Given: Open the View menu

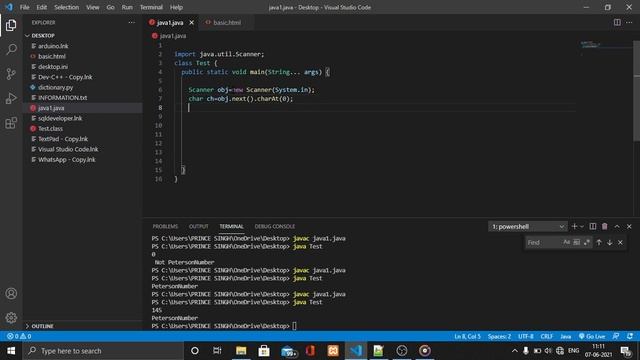Looking at the screenshot, I should pyautogui.click(x=93, y=7).
